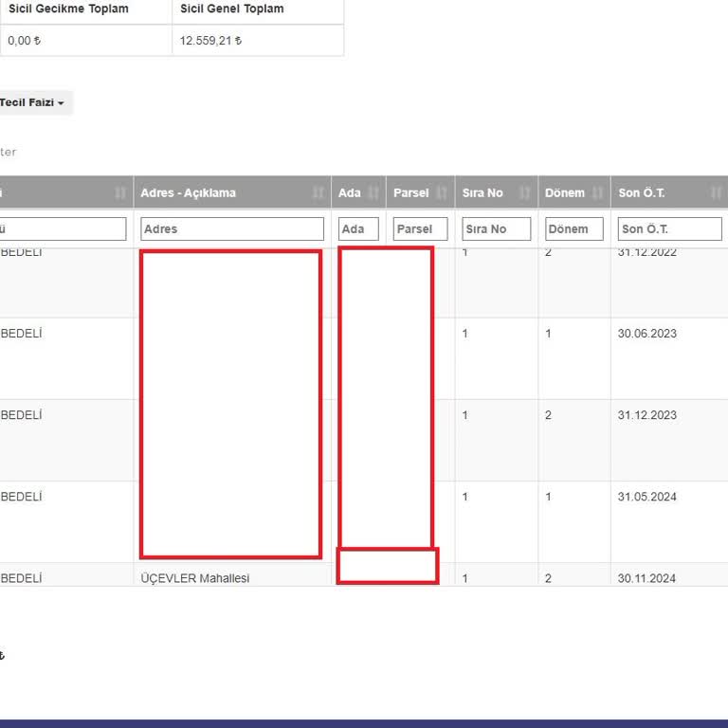Sort by Son Ö.T. column arrows

pos(717,192)
